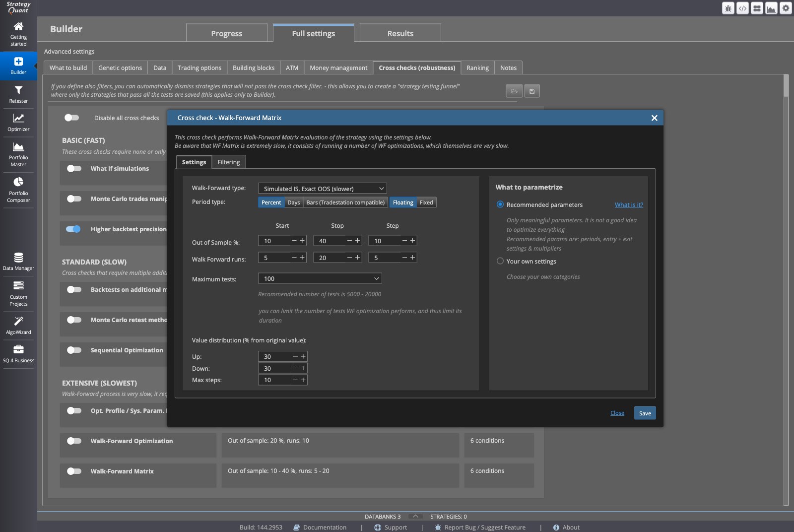
Task: Enable the What If simulations toggle
Action: (x=74, y=168)
